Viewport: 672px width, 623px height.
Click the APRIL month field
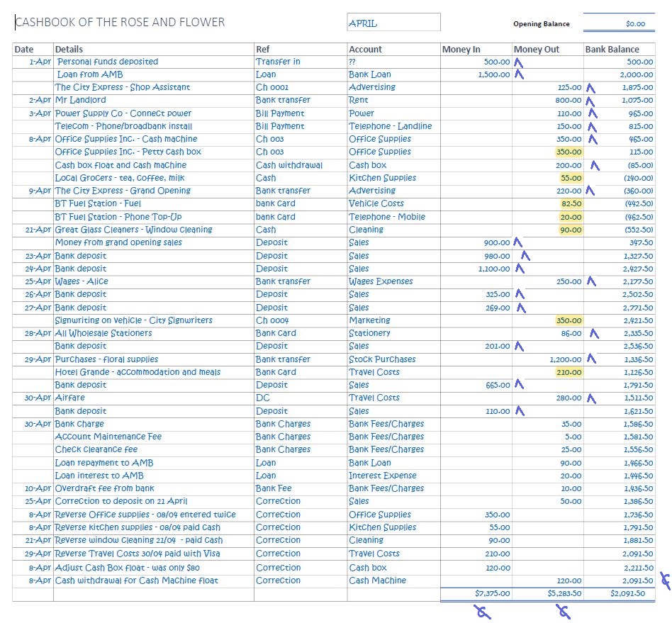pos(393,22)
